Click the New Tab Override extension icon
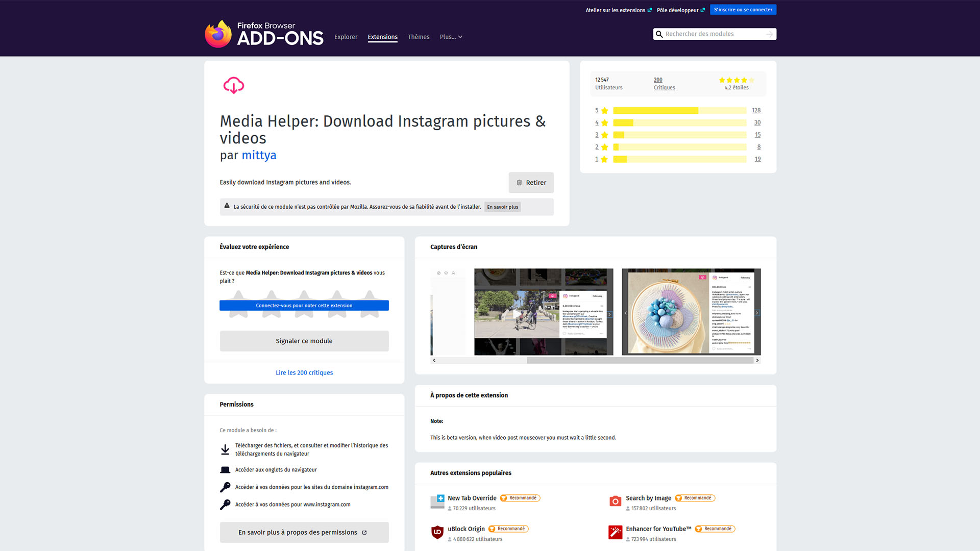 [x=437, y=502]
